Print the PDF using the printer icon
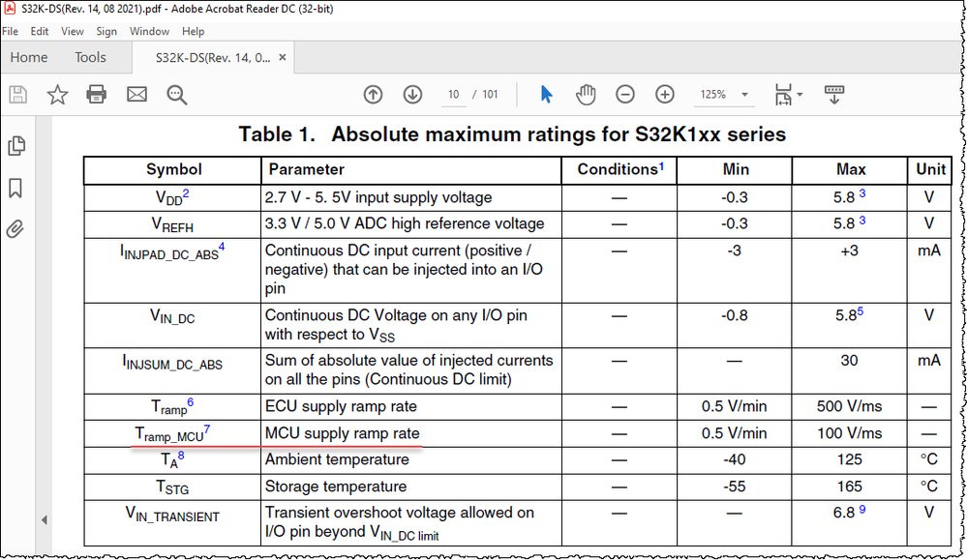 (x=96, y=94)
